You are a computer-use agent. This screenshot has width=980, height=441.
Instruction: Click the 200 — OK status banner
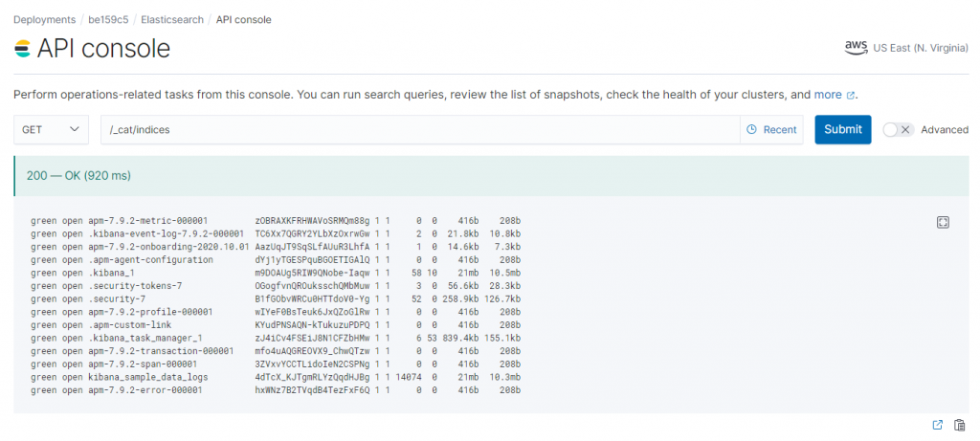[491, 176]
